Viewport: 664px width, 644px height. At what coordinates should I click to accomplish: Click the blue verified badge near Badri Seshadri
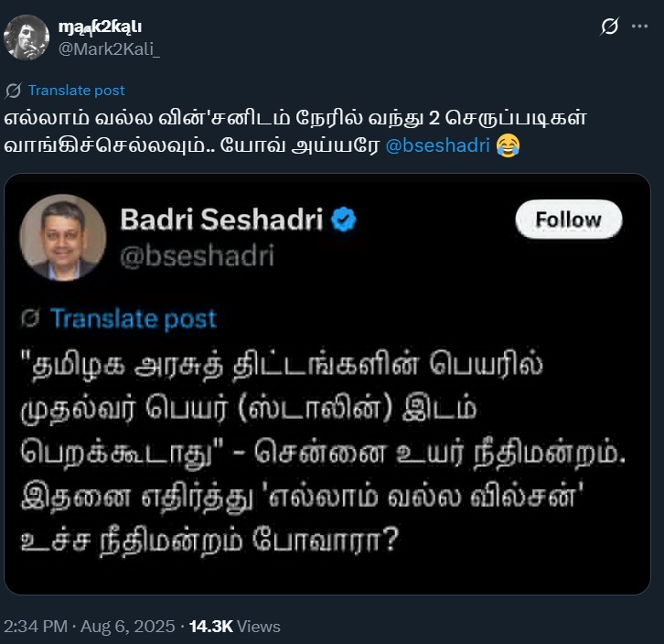point(343,220)
